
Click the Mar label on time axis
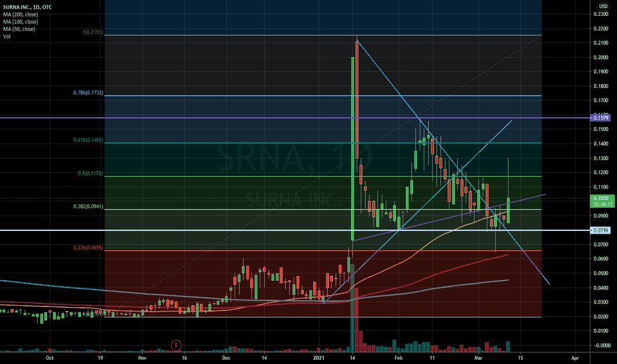coord(478,357)
